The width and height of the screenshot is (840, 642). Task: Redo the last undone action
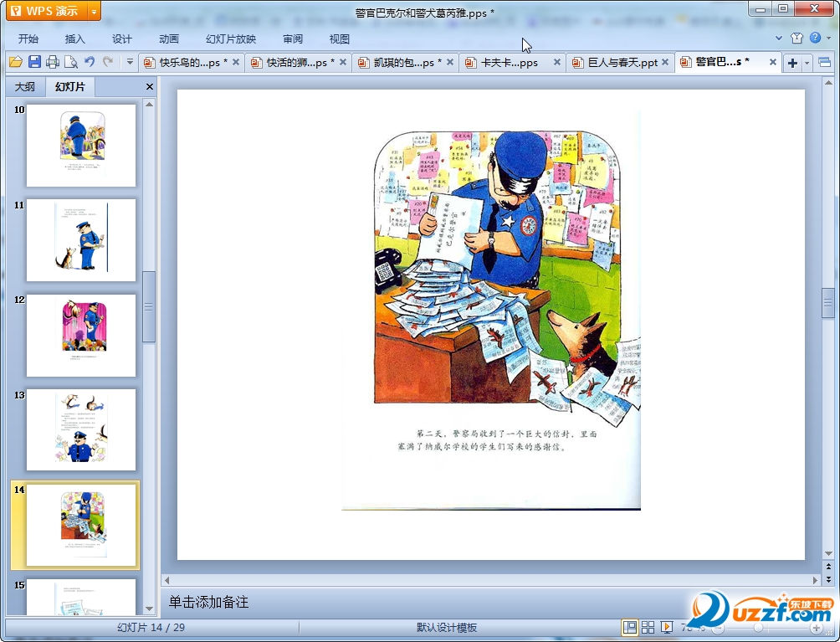(x=108, y=62)
